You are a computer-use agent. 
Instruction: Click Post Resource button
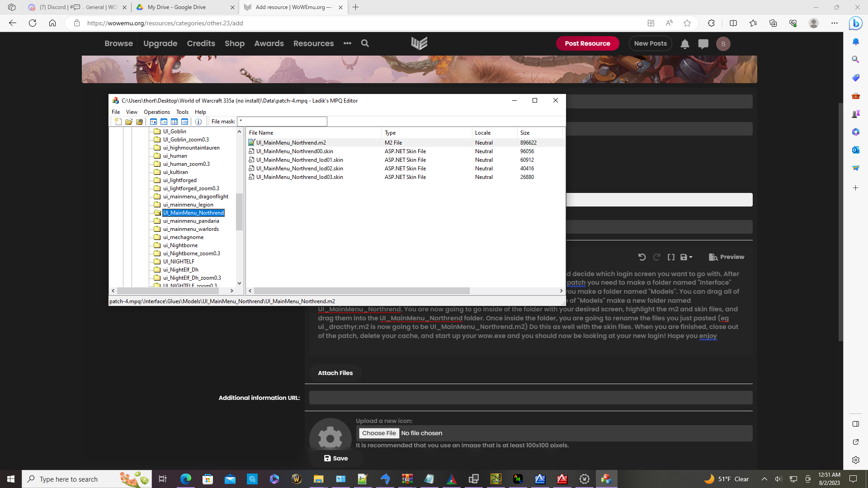click(587, 43)
